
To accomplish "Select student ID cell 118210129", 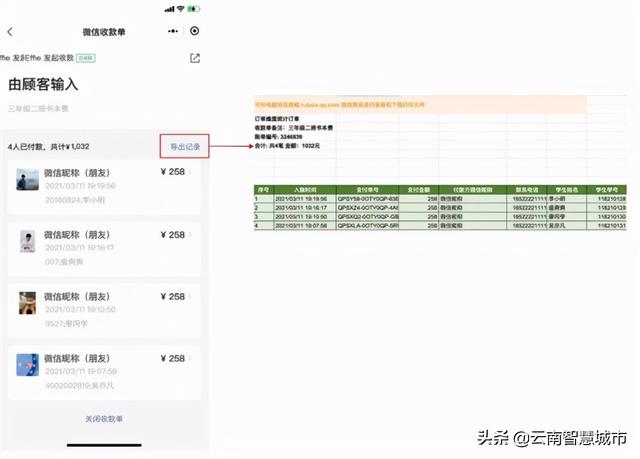I will 607,208.
